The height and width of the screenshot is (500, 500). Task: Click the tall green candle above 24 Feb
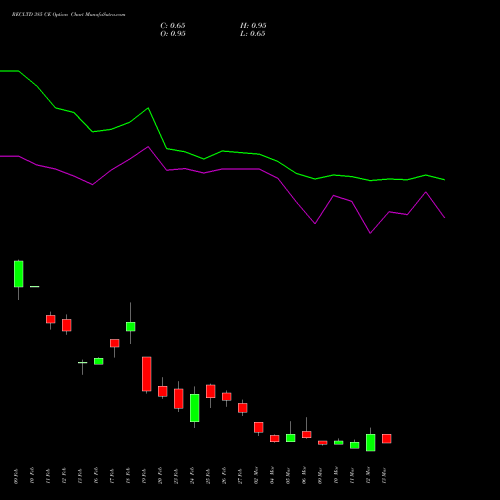tap(195, 408)
